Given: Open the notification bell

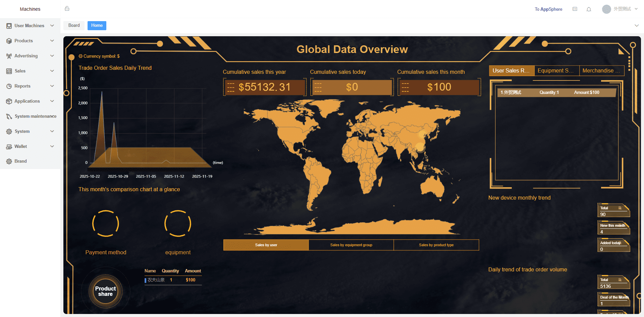Looking at the screenshot, I should [589, 9].
